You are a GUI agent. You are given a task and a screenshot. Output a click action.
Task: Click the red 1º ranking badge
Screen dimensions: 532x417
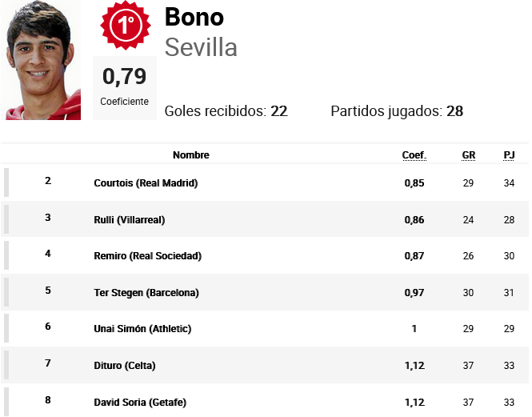125,25
